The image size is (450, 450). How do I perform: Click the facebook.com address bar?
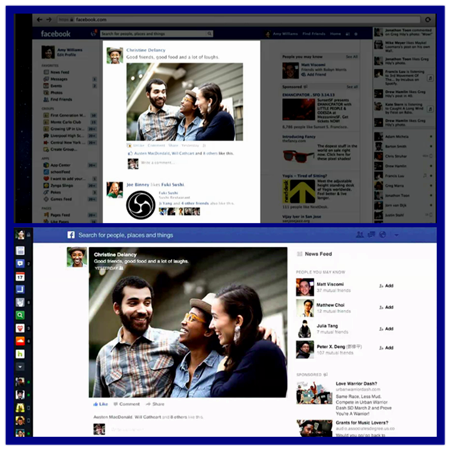point(238,20)
